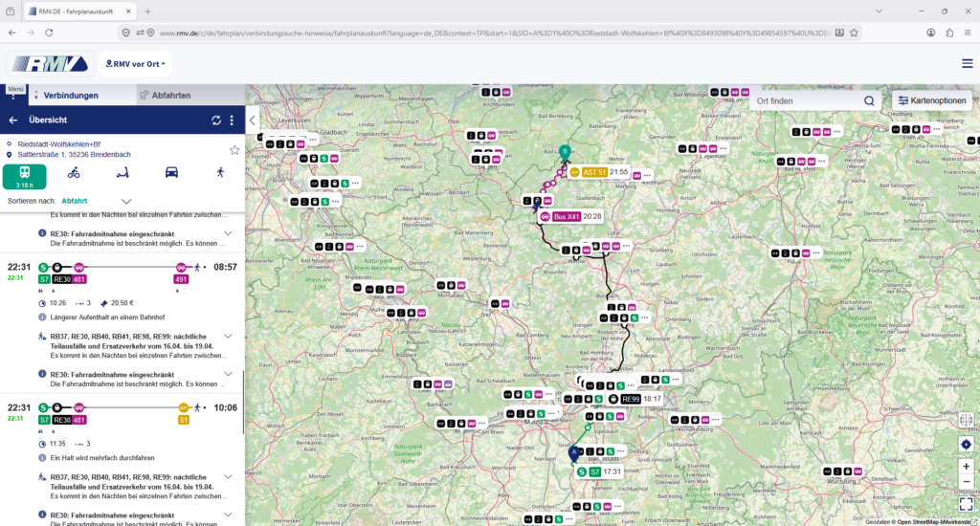The width and height of the screenshot is (980, 526).
Task: Open the Menü button in side panel
Action: [15, 92]
